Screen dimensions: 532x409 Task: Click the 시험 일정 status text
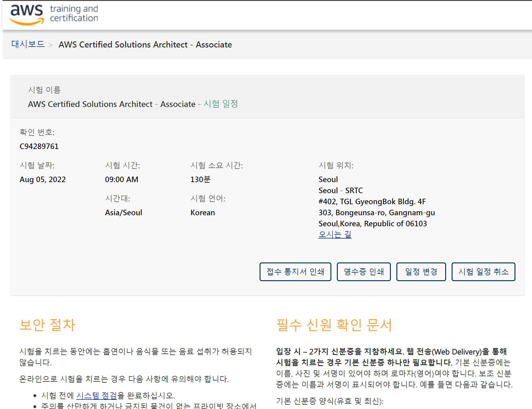tap(221, 104)
